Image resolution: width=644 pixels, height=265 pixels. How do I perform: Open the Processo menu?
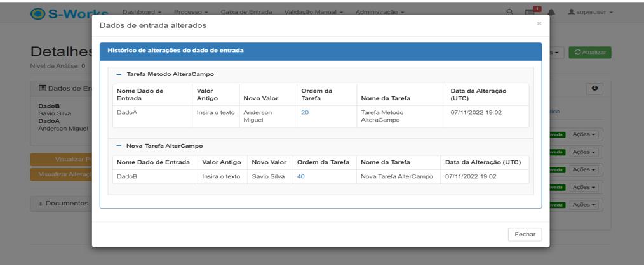coord(191,12)
